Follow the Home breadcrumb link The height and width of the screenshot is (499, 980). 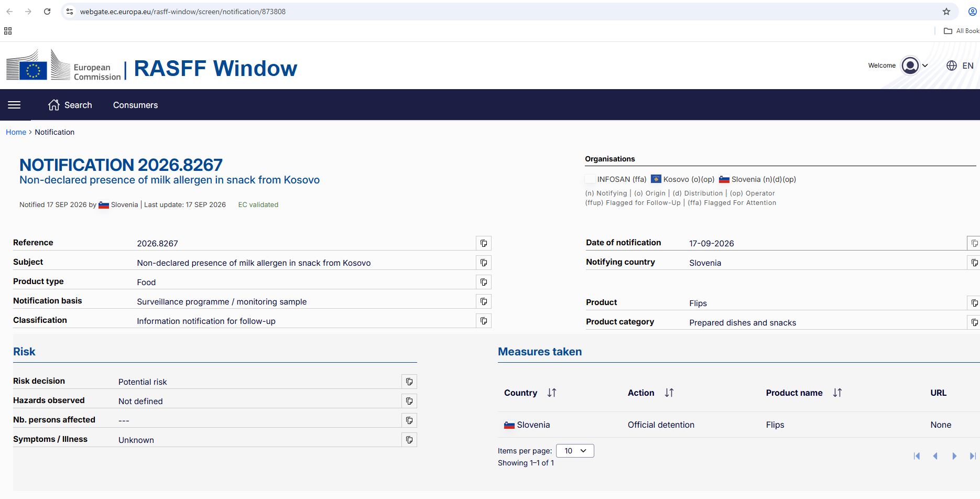[16, 132]
